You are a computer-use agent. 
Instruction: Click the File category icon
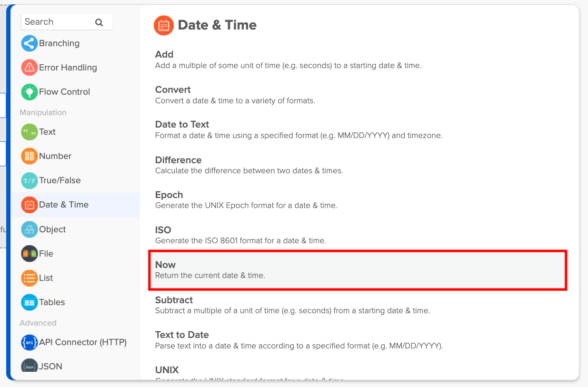(29, 254)
